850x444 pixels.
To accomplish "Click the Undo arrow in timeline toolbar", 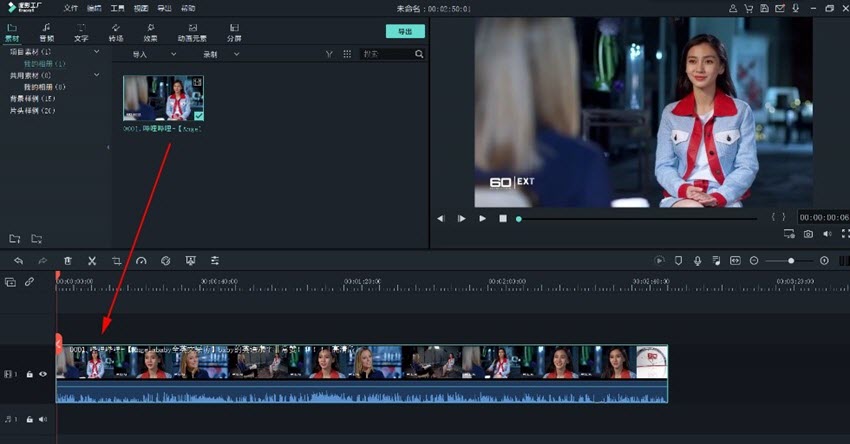I will 18,261.
